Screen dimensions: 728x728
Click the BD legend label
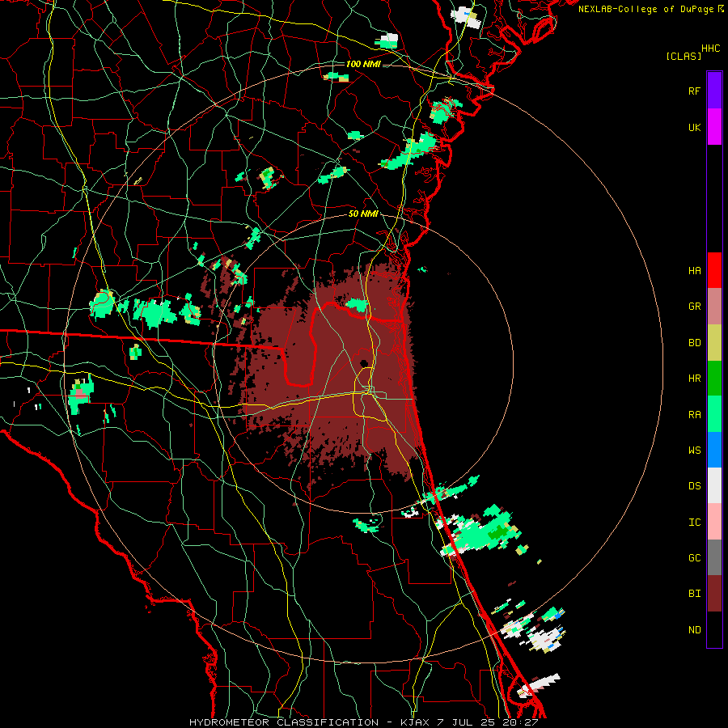[x=694, y=343]
